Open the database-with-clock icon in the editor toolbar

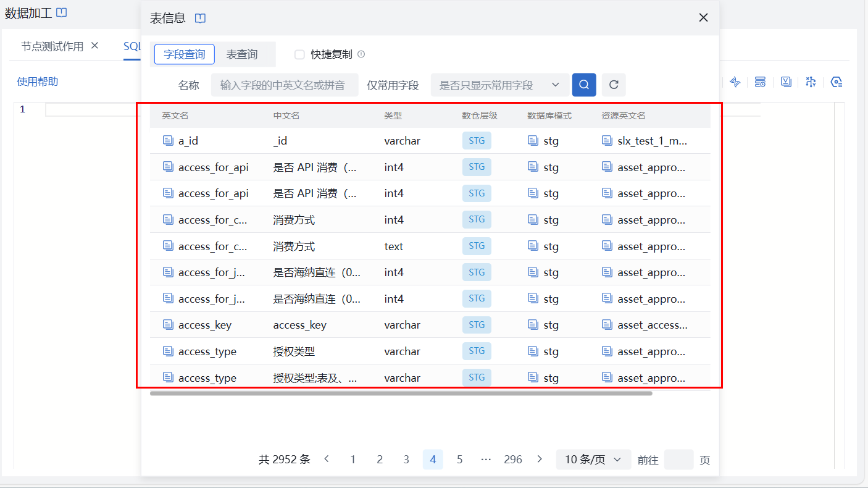pos(760,82)
